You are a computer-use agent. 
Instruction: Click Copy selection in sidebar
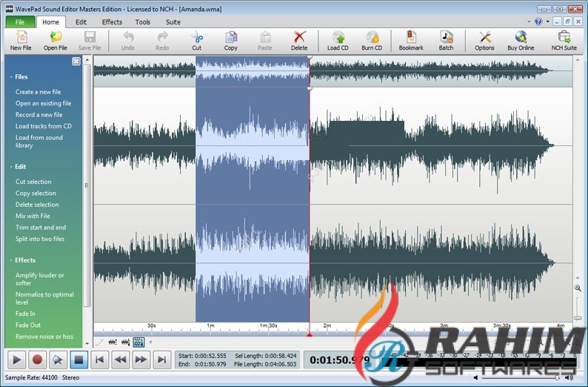pos(36,193)
